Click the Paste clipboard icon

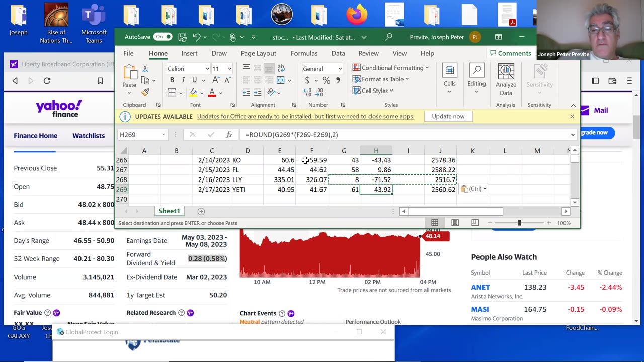coord(129,73)
